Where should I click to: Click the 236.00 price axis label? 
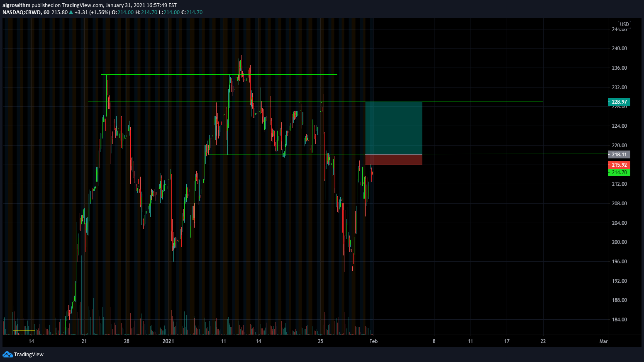[x=619, y=68]
